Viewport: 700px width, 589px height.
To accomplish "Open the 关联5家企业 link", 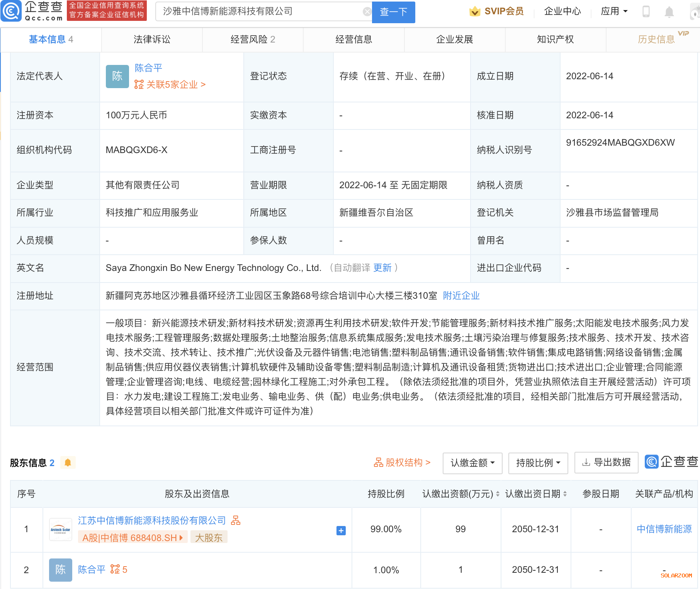I will click(170, 85).
